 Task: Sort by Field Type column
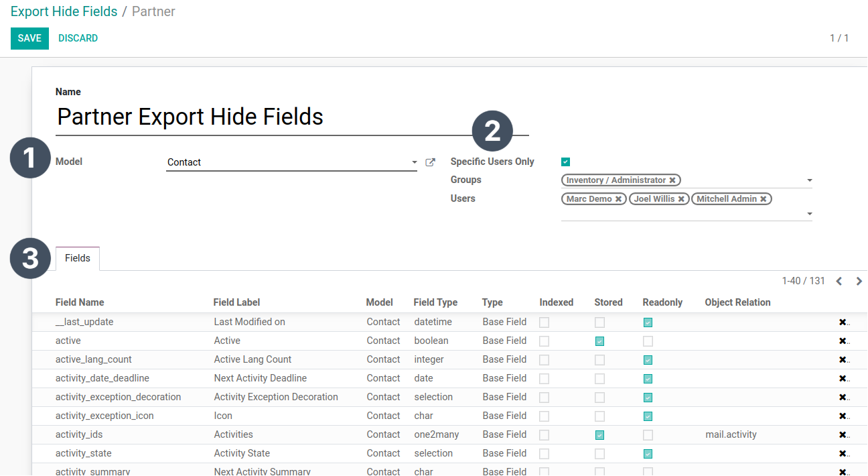point(435,302)
